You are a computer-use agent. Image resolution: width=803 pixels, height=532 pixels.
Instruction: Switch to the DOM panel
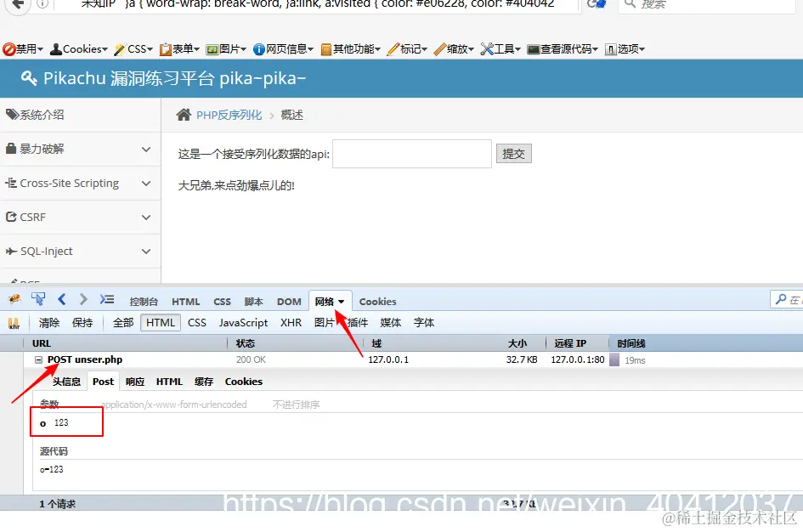(289, 302)
